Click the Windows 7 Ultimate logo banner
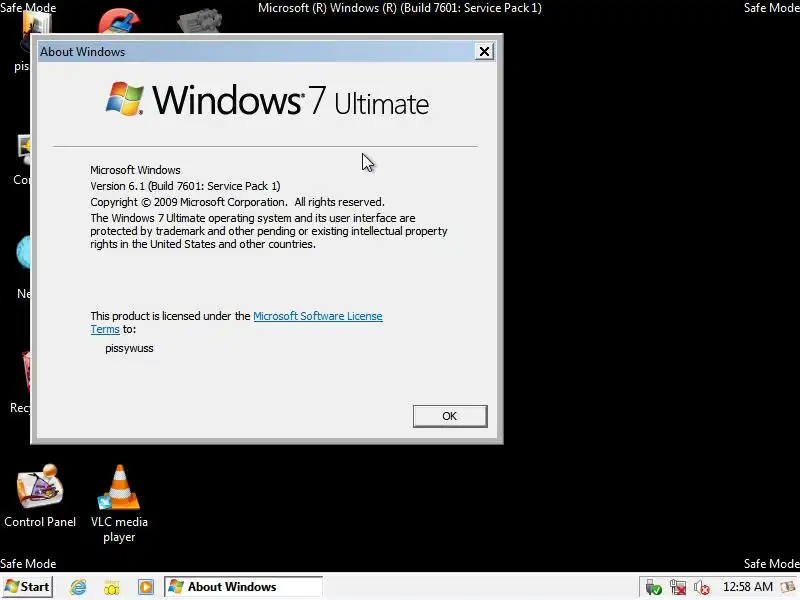Viewport: 800px width, 600px height. click(x=267, y=99)
